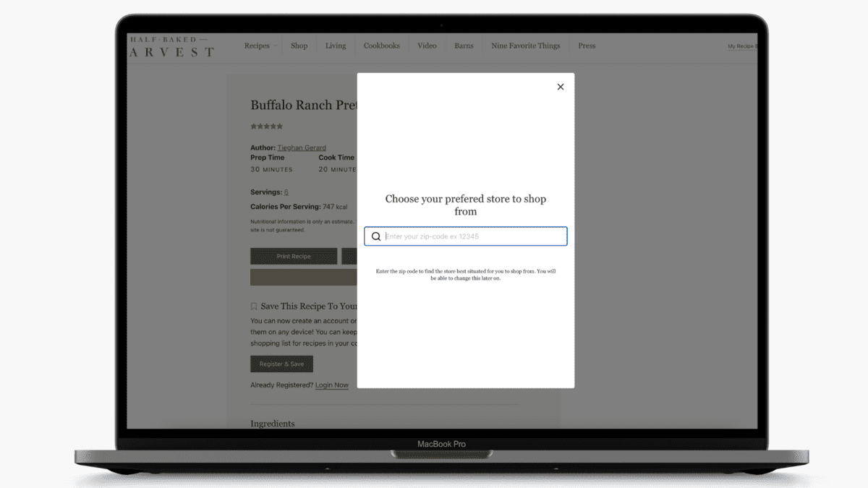This screenshot has width=868, height=488.
Task: Click the five-star recipe rating
Action: [266, 127]
